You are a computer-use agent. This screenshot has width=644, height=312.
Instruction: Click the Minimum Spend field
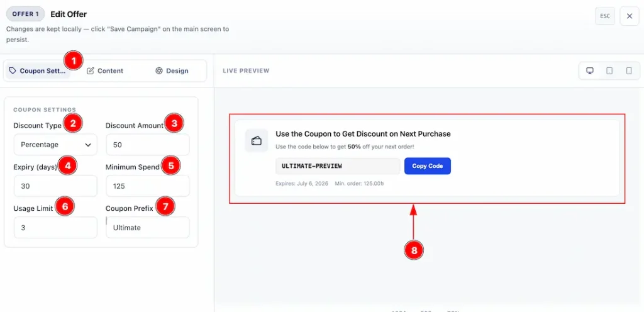pos(147,186)
